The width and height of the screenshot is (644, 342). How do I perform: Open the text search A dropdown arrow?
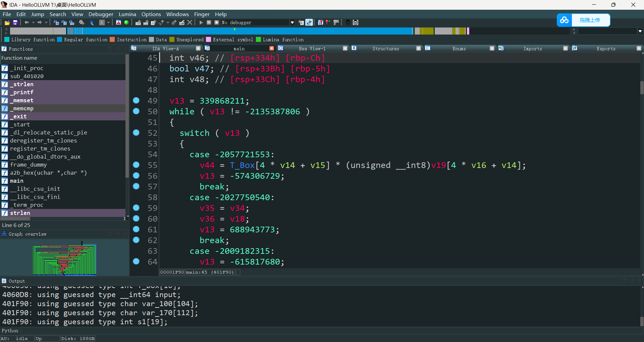click(108, 22)
